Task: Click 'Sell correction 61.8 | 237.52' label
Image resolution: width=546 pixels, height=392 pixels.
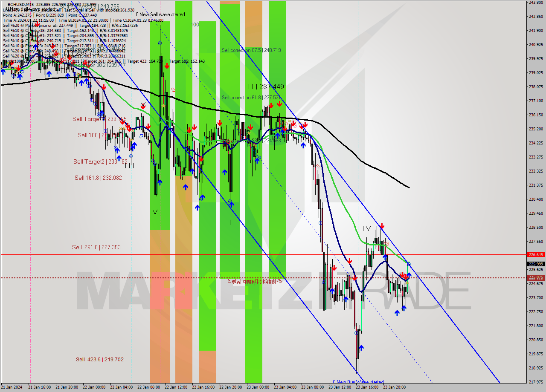Action: pos(251,98)
